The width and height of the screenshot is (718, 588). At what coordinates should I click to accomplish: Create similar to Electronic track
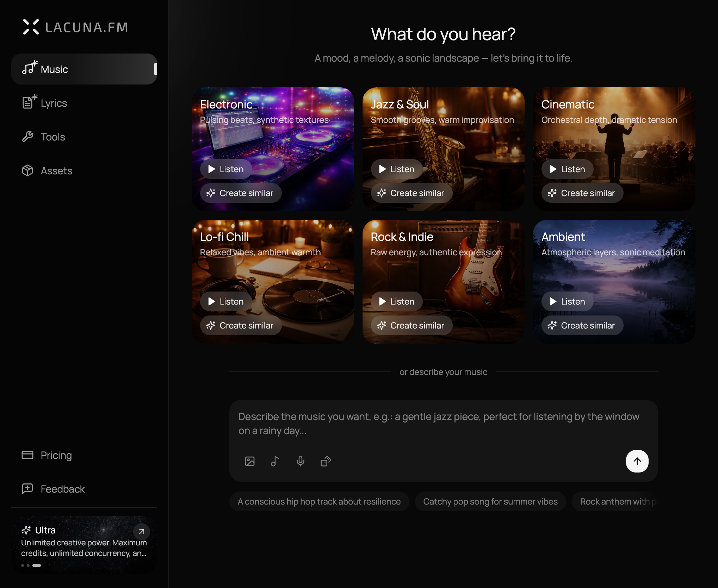point(241,193)
